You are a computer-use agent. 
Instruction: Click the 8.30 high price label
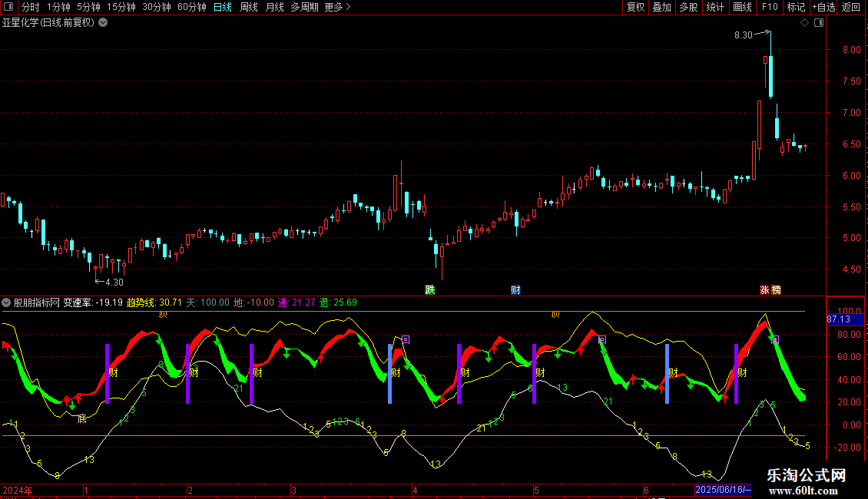click(x=743, y=35)
